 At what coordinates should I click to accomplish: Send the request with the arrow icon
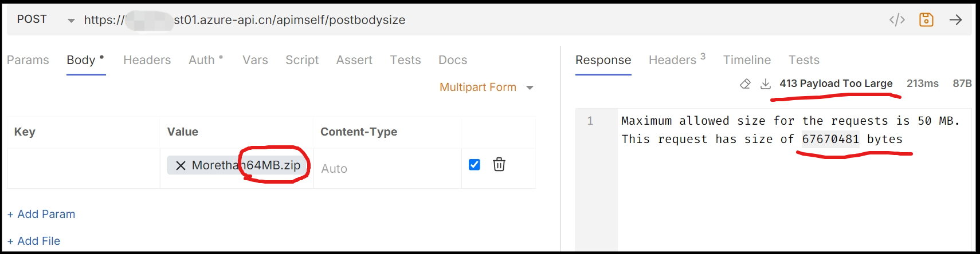(x=955, y=20)
